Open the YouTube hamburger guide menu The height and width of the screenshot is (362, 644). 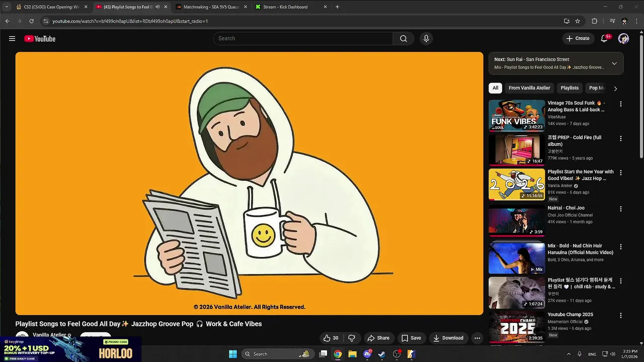(12, 39)
